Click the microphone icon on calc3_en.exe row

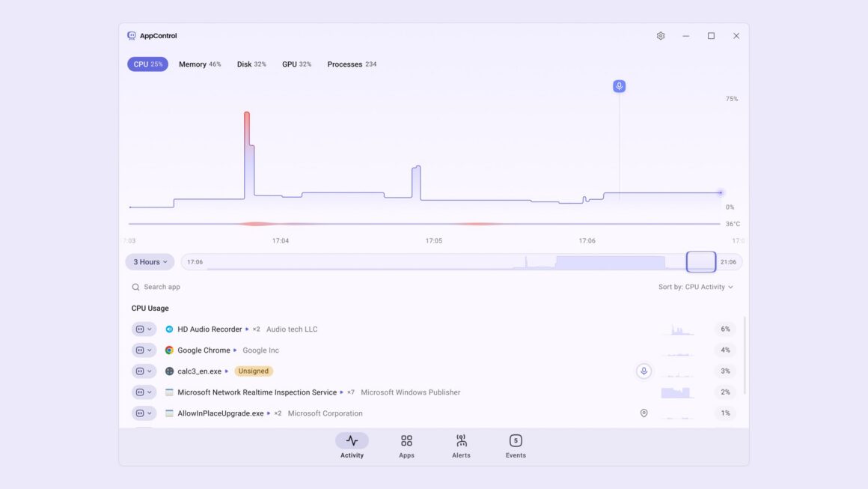tap(644, 371)
